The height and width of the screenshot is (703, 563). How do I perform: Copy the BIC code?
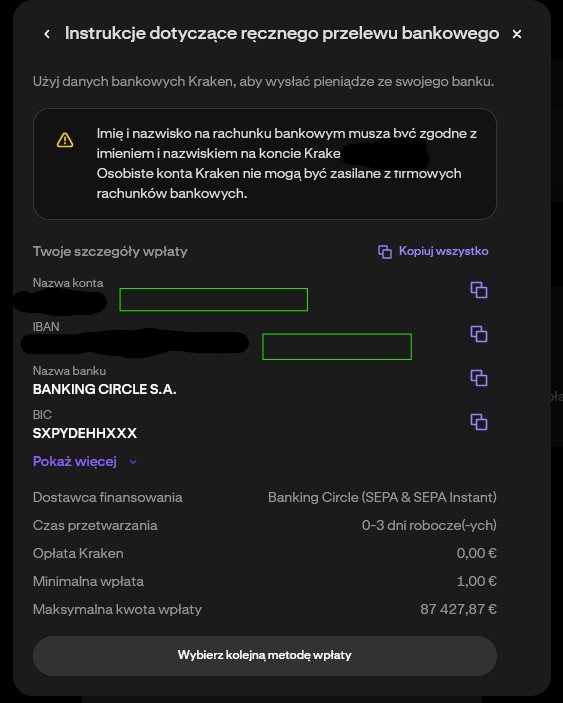479,422
